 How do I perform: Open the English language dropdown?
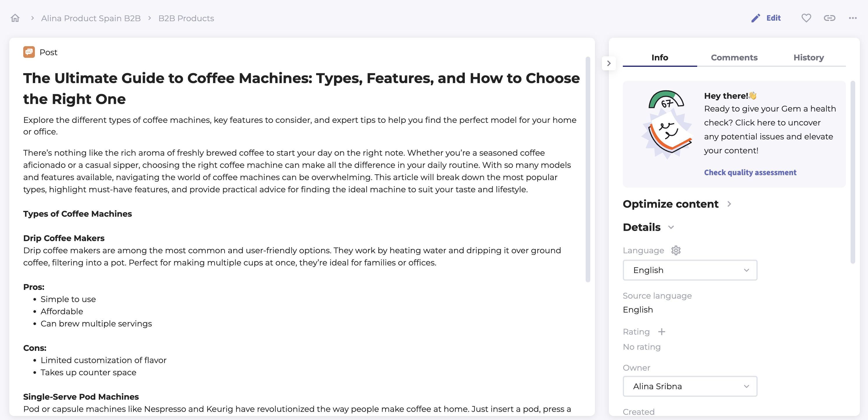click(x=690, y=270)
